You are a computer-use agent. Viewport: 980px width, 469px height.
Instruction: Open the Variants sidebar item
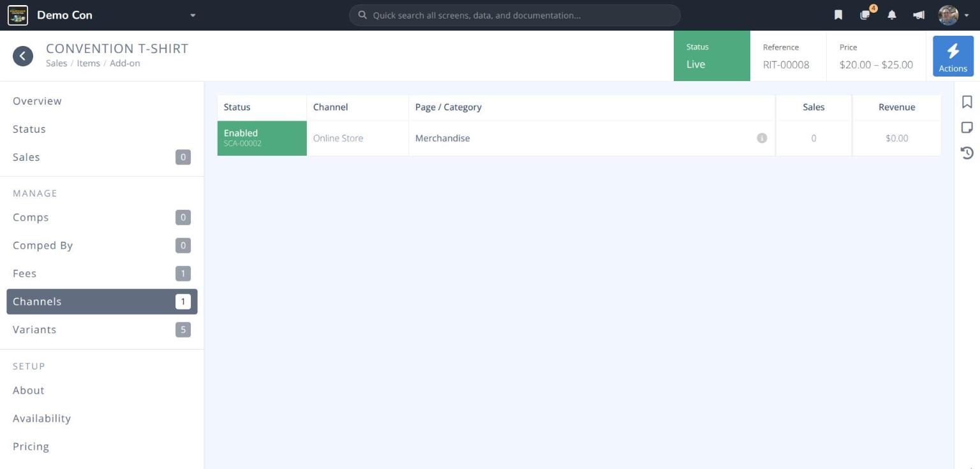(x=102, y=329)
